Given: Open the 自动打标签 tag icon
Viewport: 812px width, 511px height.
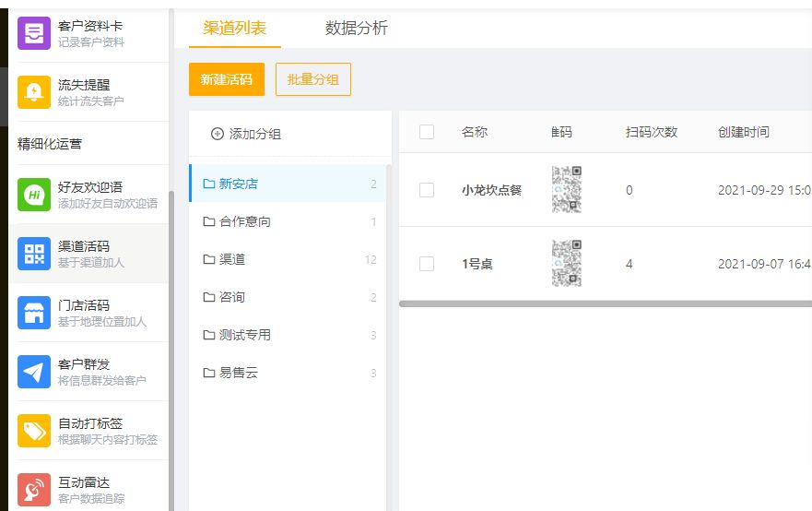Looking at the screenshot, I should pyautogui.click(x=34, y=431).
